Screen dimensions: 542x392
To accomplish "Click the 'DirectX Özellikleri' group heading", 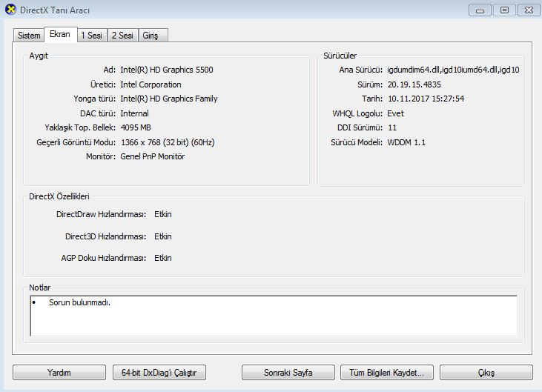I will (59, 196).
